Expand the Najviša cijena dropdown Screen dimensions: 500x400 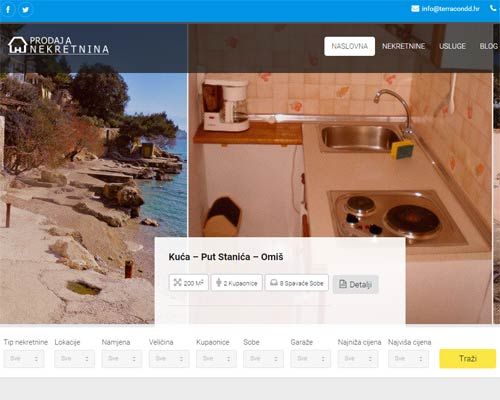pyautogui.click(x=408, y=359)
